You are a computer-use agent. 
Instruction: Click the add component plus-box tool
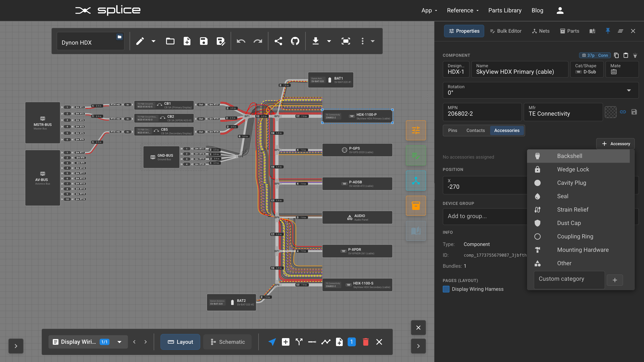coord(286,342)
